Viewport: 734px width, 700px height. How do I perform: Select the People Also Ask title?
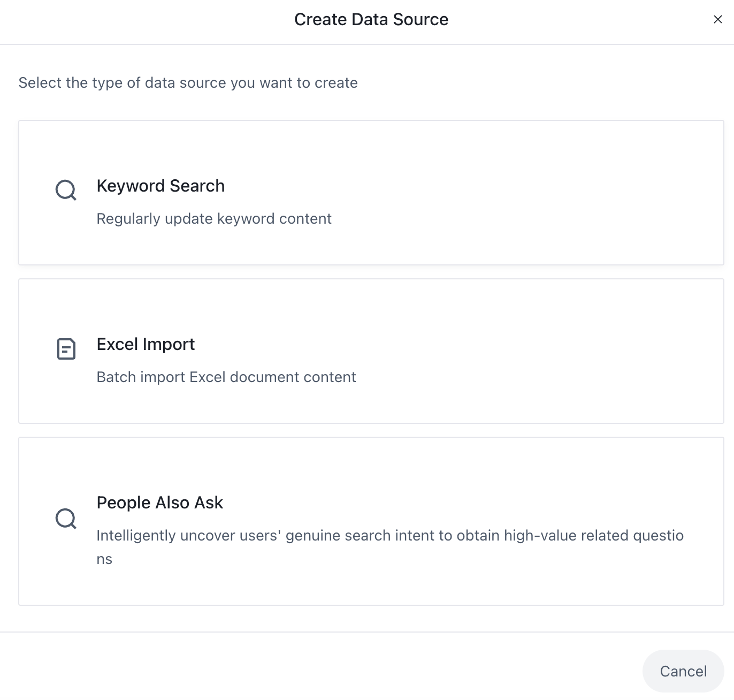click(x=159, y=503)
